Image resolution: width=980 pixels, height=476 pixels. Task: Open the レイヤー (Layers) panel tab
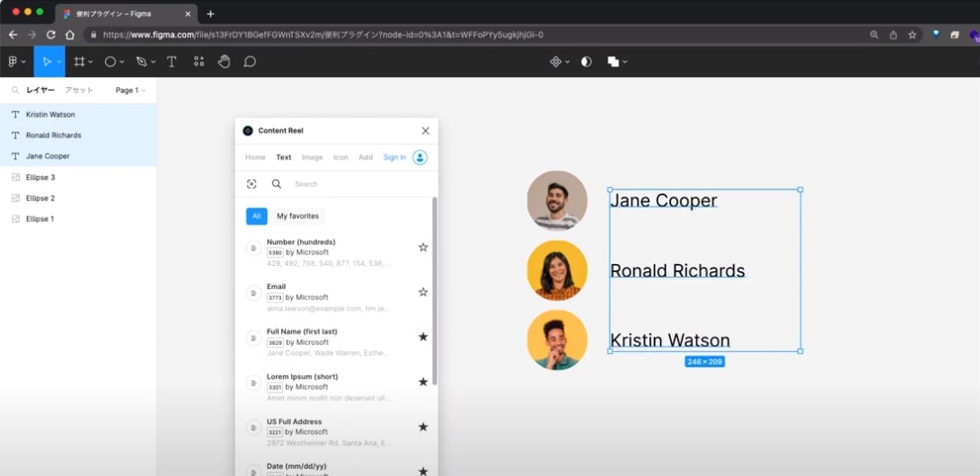pos(40,90)
